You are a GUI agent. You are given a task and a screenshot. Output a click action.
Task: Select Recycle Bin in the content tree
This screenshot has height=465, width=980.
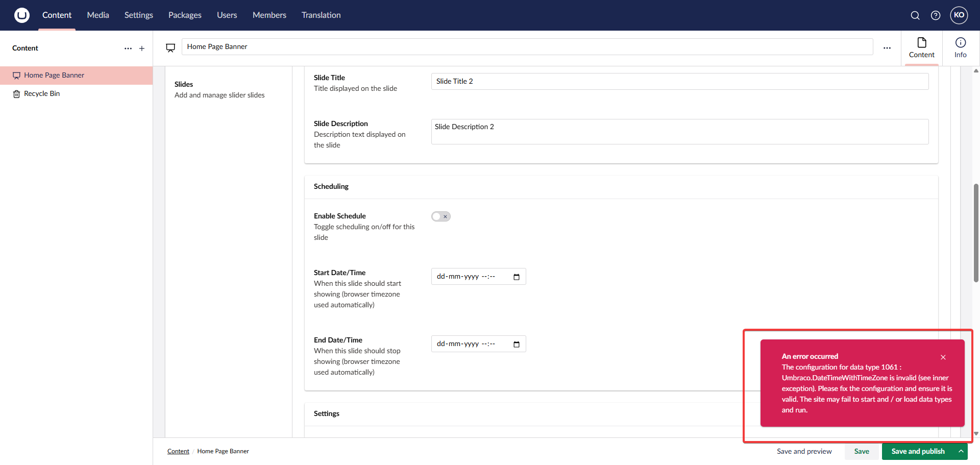(42, 94)
